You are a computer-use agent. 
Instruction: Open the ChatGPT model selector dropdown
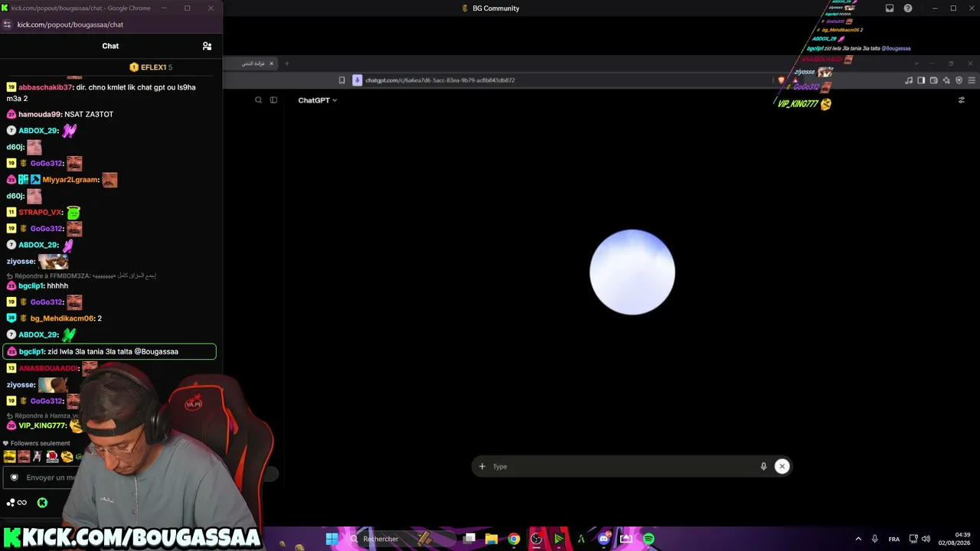point(317,100)
